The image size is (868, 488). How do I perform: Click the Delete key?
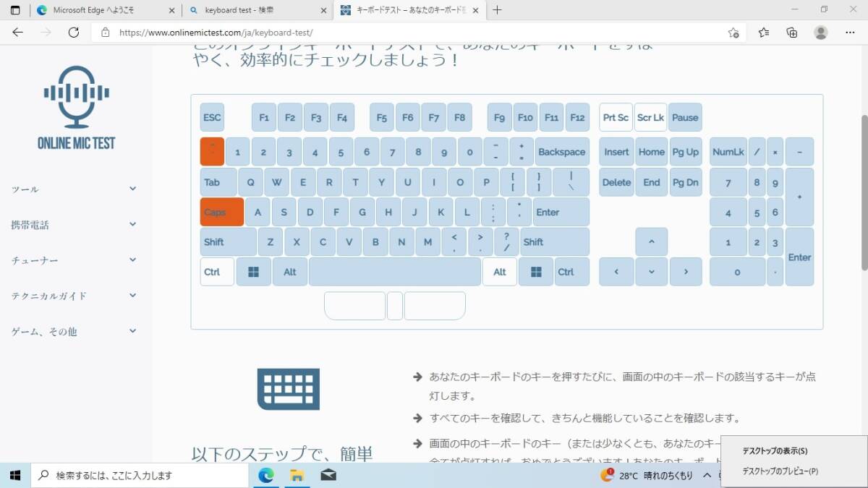click(616, 182)
